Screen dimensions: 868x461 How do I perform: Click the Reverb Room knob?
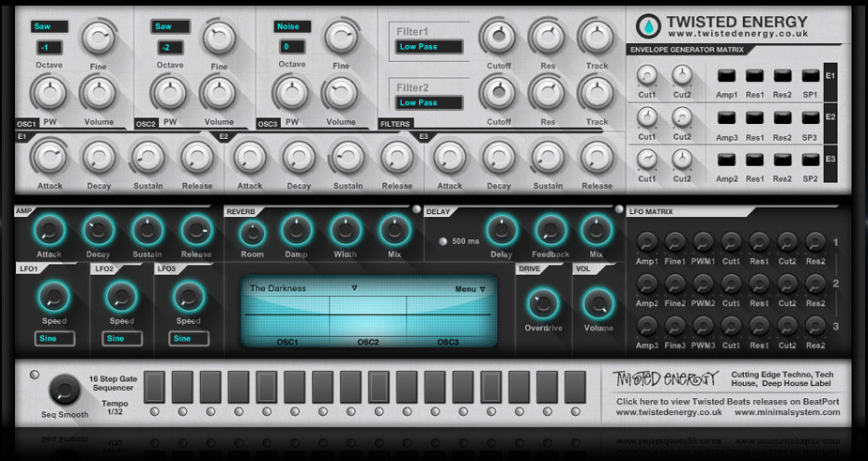(253, 233)
